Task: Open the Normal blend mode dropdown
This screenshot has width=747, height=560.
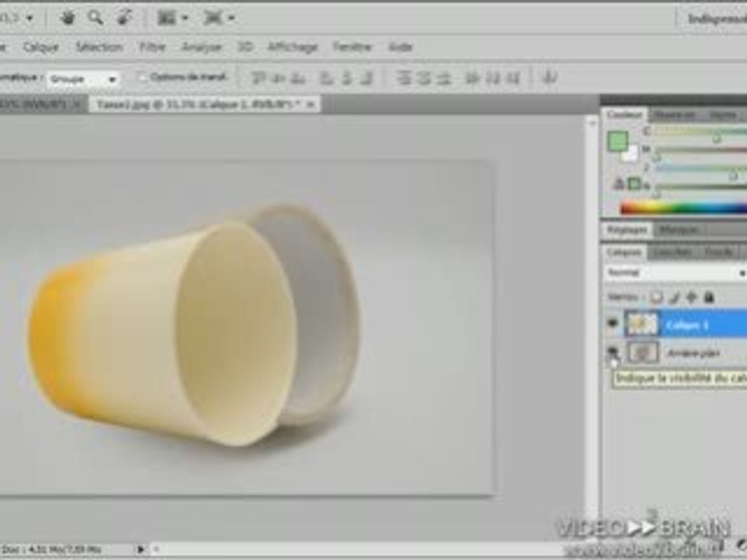Action: (676, 273)
